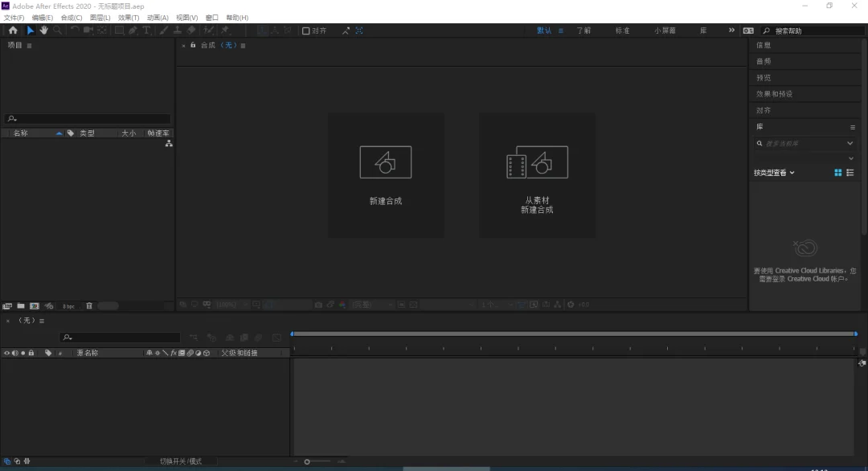Open the 合成(C) menu
This screenshot has height=471, width=868.
pyautogui.click(x=72, y=18)
